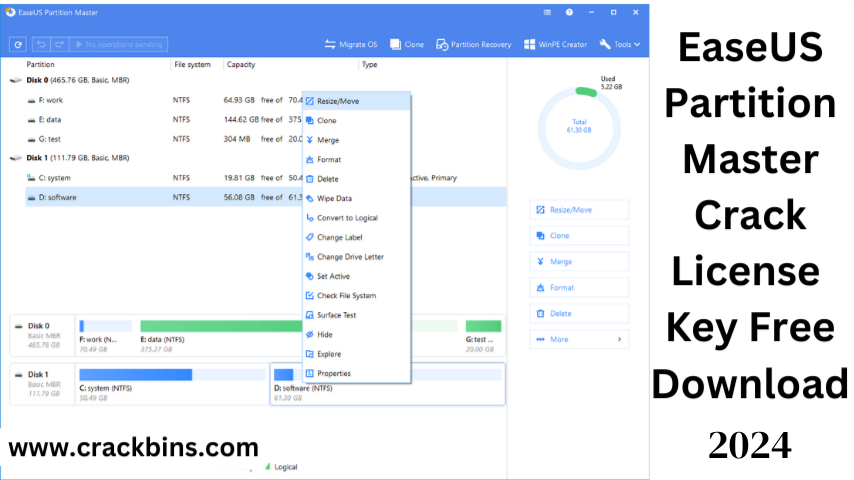Image resolution: width=854 pixels, height=480 pixels.
Task: Choose Clone in the context menu
Action: pyautogui.click(x=356, y=120)
